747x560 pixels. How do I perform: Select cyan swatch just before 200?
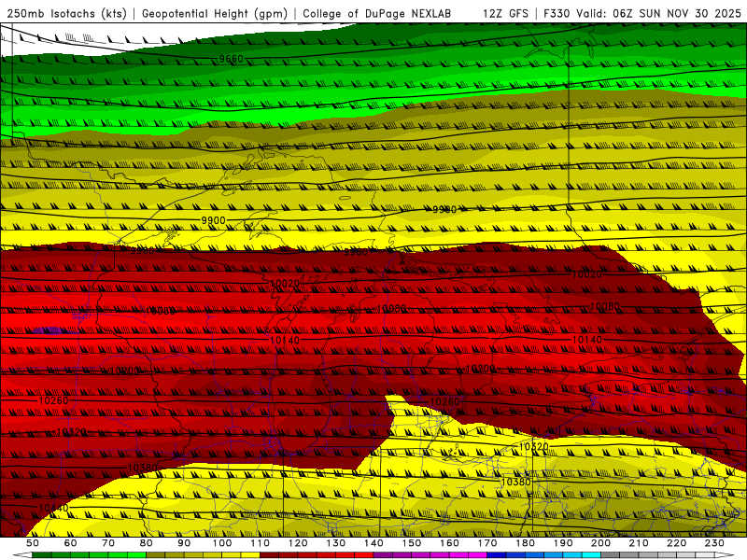pyautogui.click(x=591, y=554)
